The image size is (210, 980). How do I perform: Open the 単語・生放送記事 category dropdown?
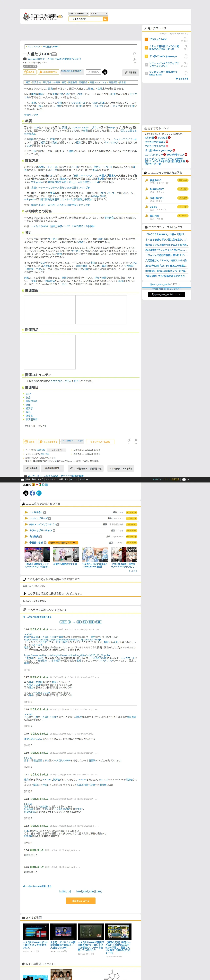coord(79,13)
